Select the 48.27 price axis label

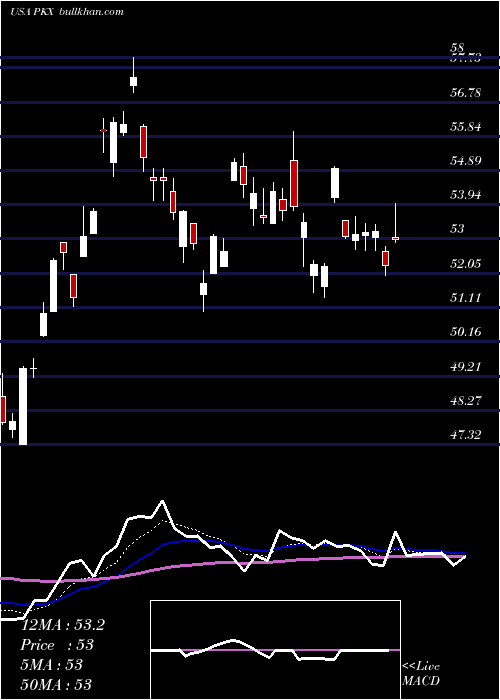[466, 400]
